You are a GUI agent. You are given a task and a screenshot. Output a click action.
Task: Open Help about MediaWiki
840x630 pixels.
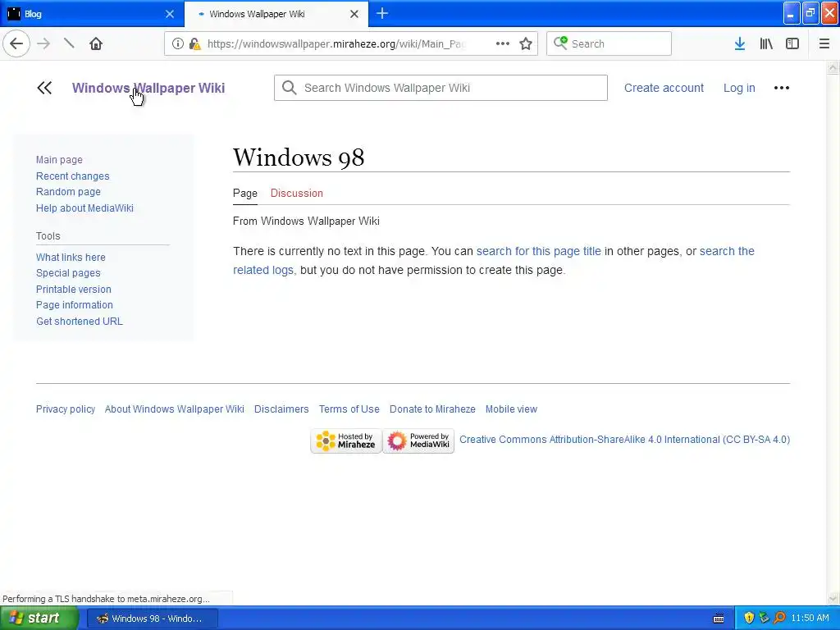tap(84, 208)
